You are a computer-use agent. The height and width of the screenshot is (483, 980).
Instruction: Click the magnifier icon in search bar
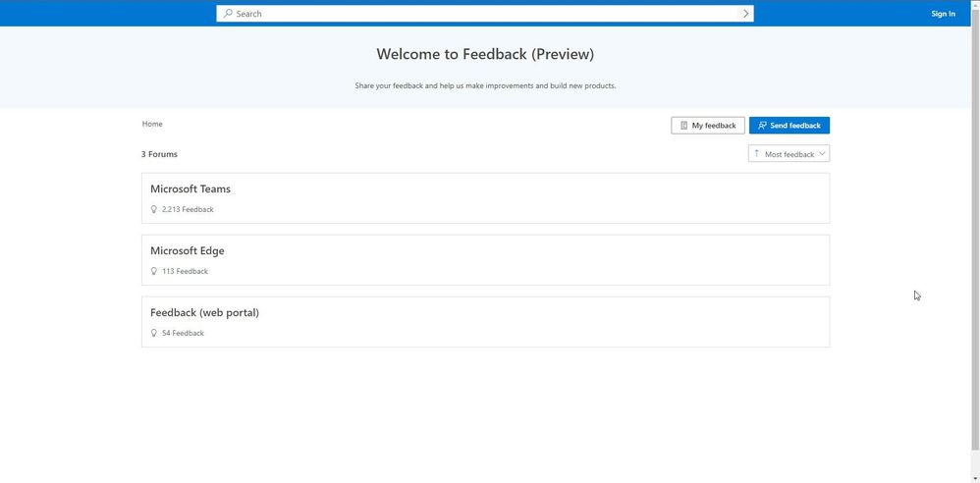228,13
